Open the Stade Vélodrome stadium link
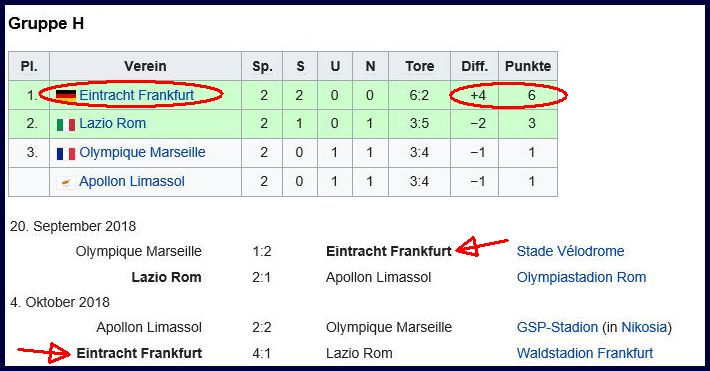 coord(570,251)
